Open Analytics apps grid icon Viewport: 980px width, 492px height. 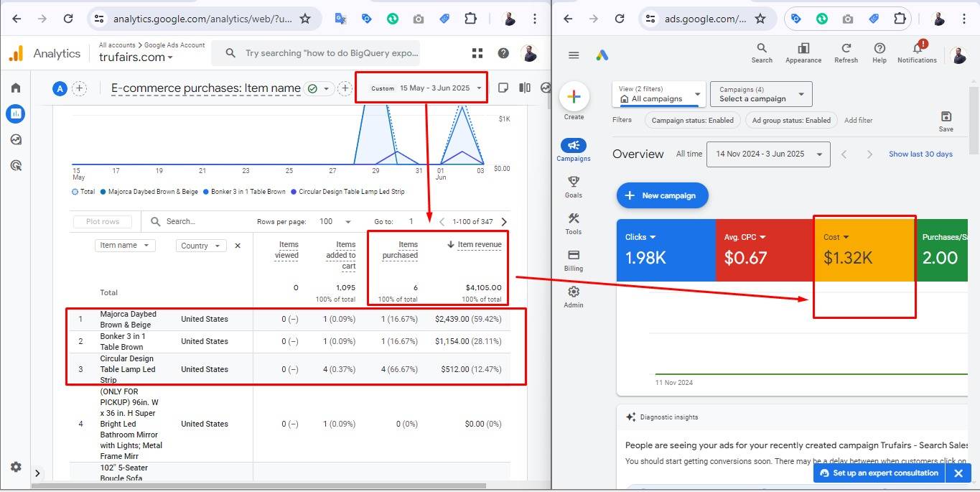pos(477,53)
